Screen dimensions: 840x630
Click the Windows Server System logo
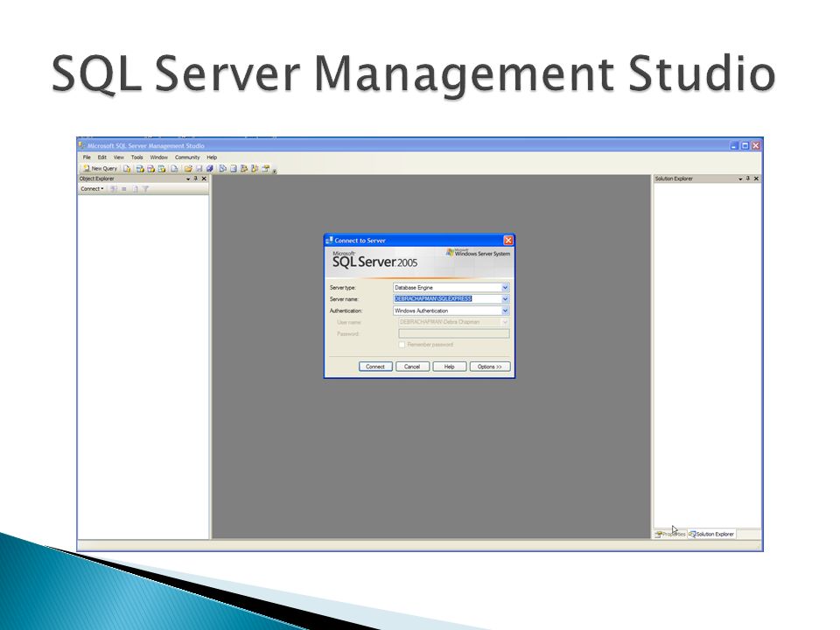coord(478,253)
